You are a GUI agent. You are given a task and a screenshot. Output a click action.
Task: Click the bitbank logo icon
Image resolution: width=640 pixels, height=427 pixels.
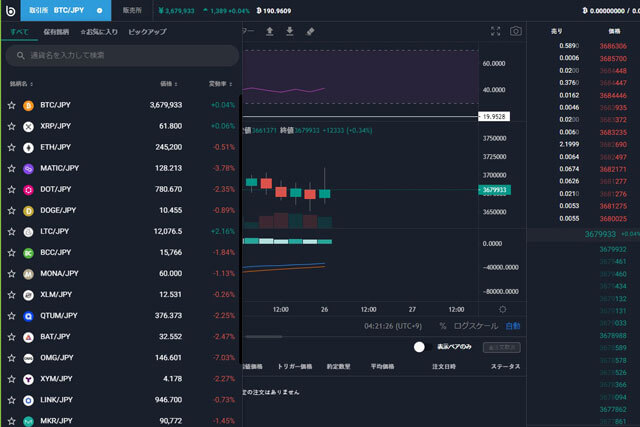[10, 10]
